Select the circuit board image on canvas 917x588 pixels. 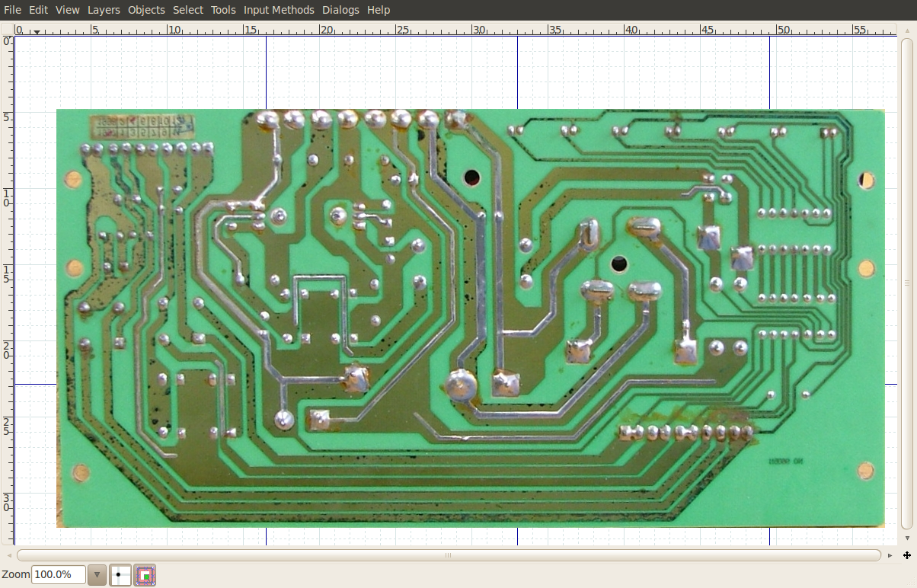point(470,318)
